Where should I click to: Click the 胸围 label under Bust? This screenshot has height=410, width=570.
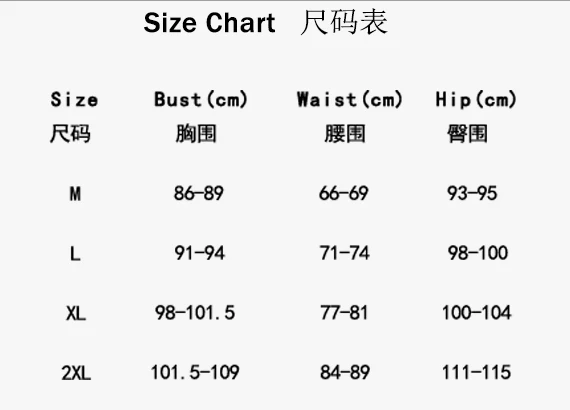click(x=196, y=133)
